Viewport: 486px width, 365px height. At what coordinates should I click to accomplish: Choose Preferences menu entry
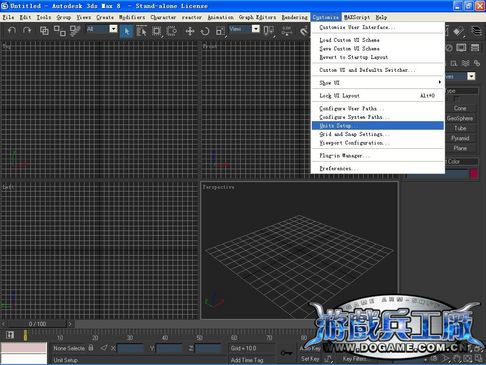pos(378,169)
